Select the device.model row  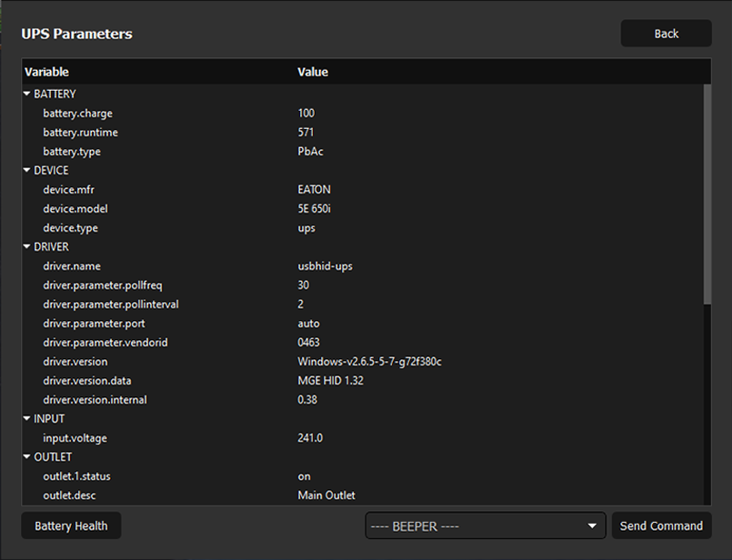(75, 208)
